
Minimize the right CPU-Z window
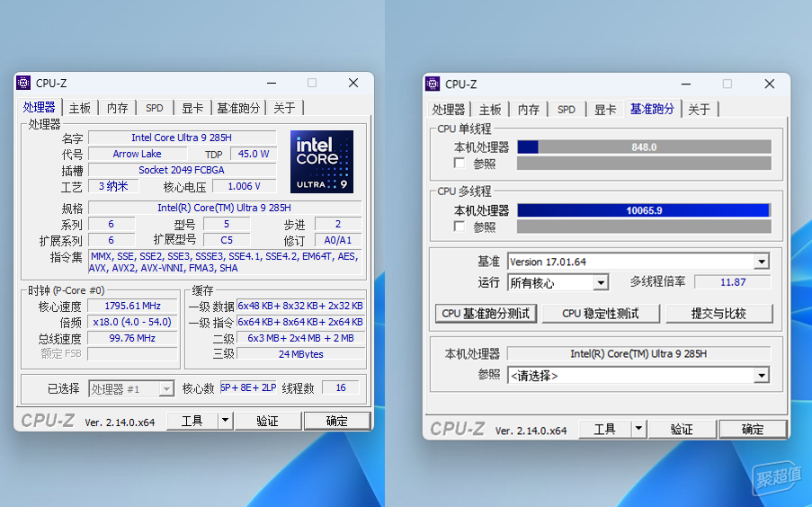[x=686, y=84]
